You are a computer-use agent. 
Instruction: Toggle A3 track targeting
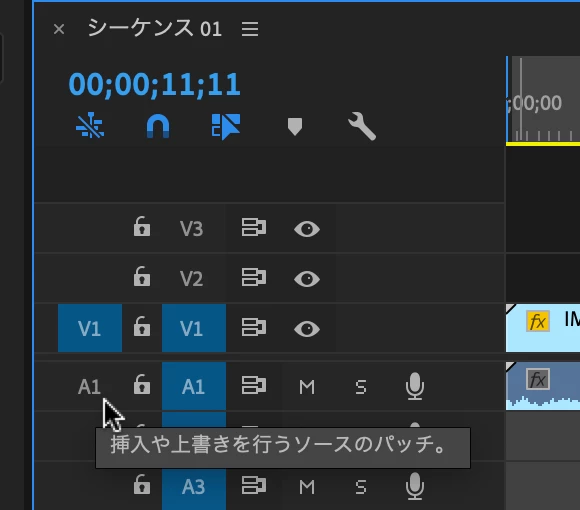(194, 488)
